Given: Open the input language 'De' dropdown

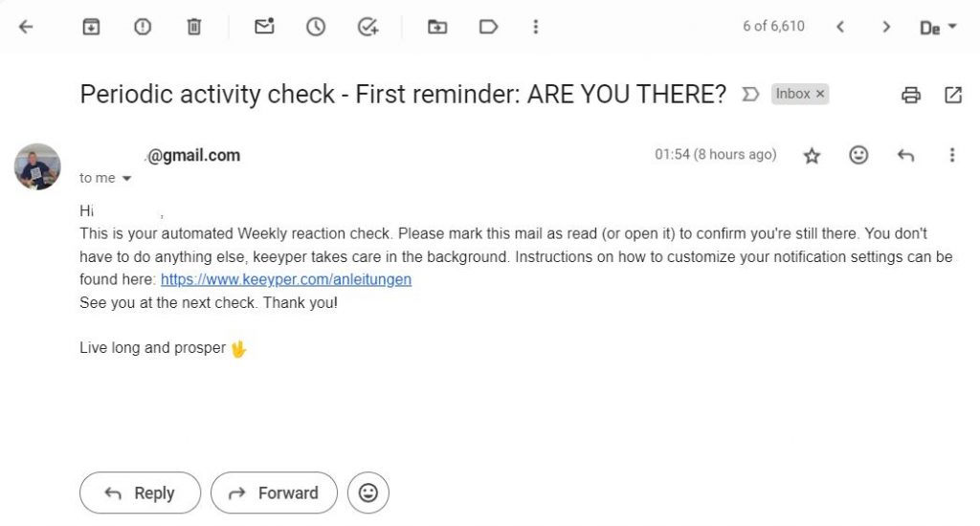Looking at the screenshot, I should [x=937, y=28].
